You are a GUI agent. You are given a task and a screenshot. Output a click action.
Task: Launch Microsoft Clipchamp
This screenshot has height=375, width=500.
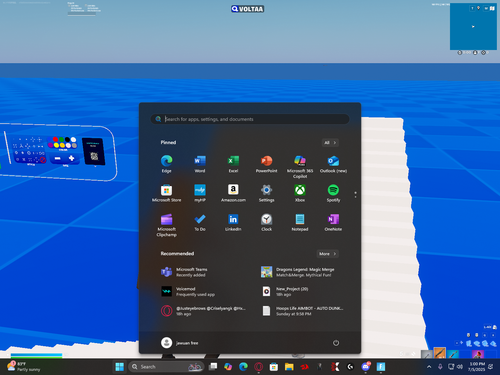[x=166, y=225]
